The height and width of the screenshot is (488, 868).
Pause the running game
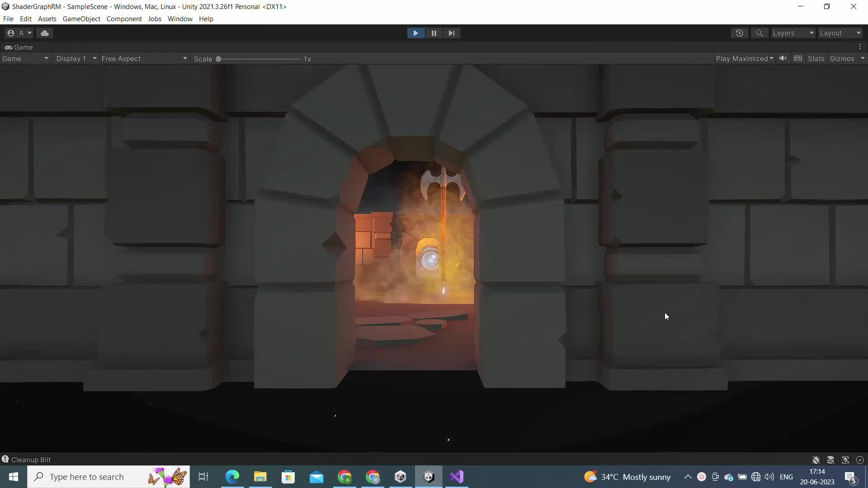point(434,33)
